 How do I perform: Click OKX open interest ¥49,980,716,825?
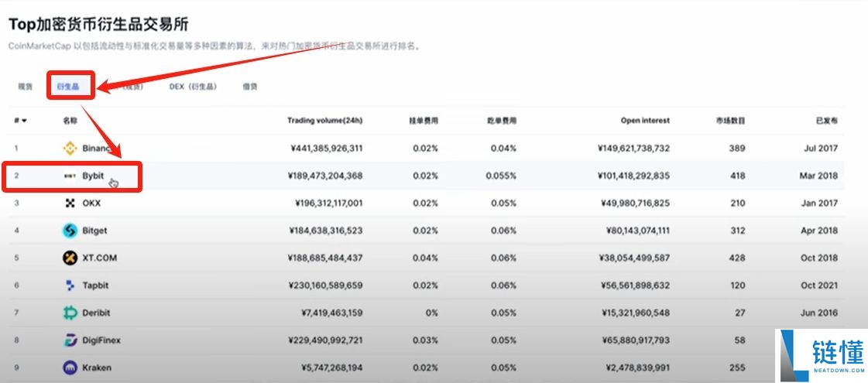[x=636, y=203]
